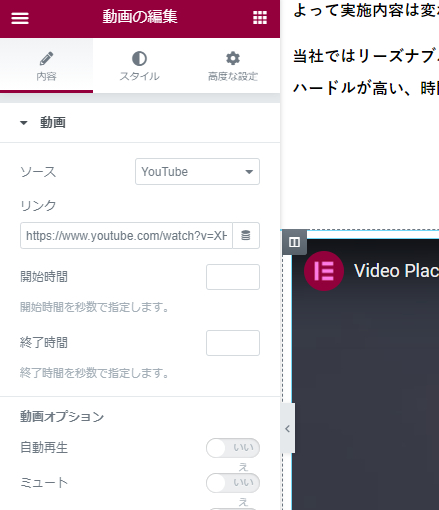Collapse the editor panel with arrow handle
The height and width of the screenshot is (510, 439).
coord(288,428)
